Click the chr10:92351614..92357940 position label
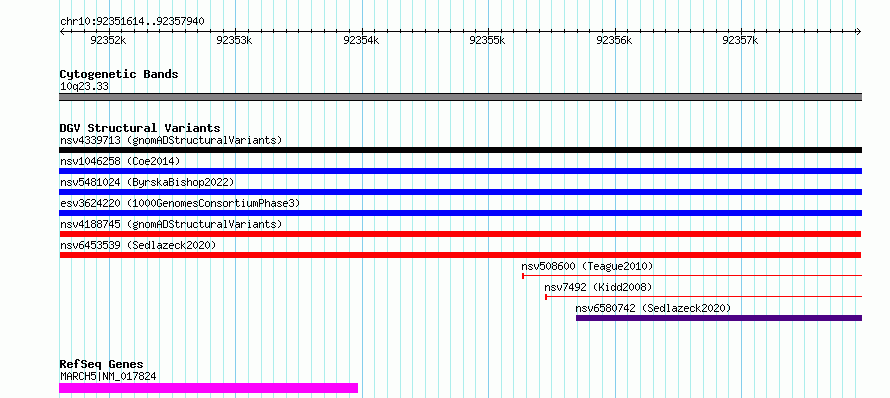 pyautogui.click(x=132, y=22)
